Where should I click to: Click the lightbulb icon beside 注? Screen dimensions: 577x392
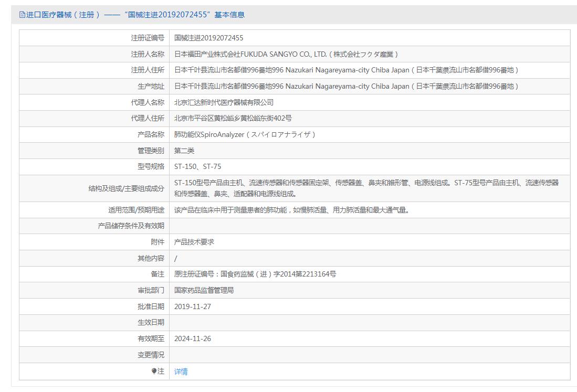pos(154,371)
